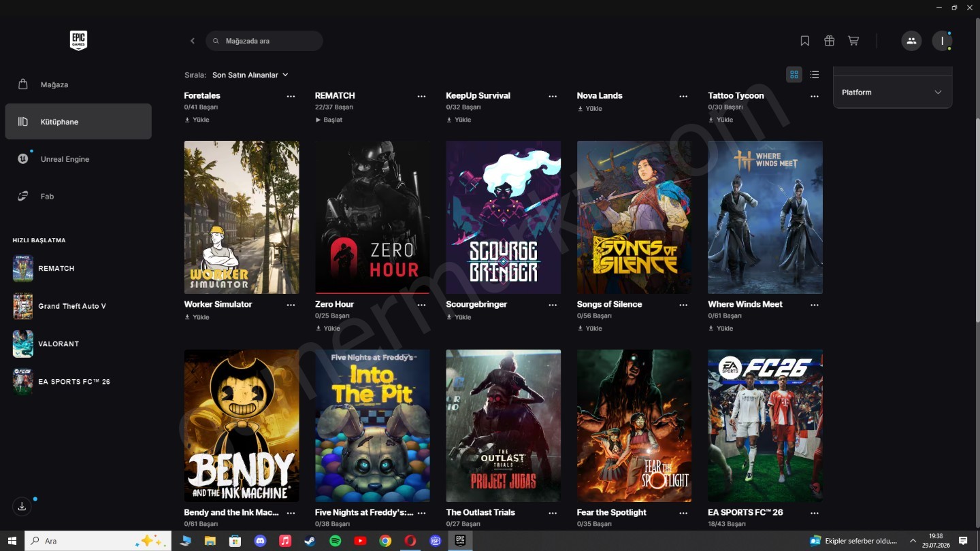Screen dimensions: 980x551
Task: Install Tattoo Tycoon via Yükle
Action: [x=721, y=120]
